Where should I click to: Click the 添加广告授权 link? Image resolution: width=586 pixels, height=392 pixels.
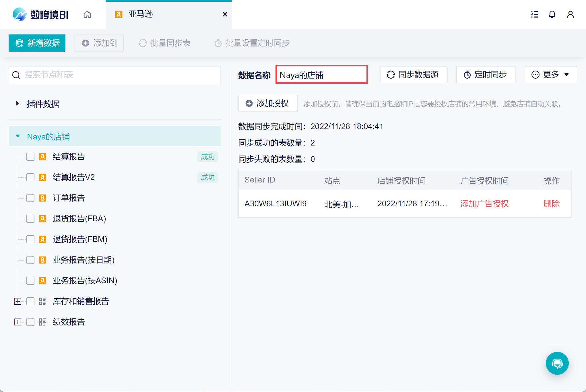[484, 204]
